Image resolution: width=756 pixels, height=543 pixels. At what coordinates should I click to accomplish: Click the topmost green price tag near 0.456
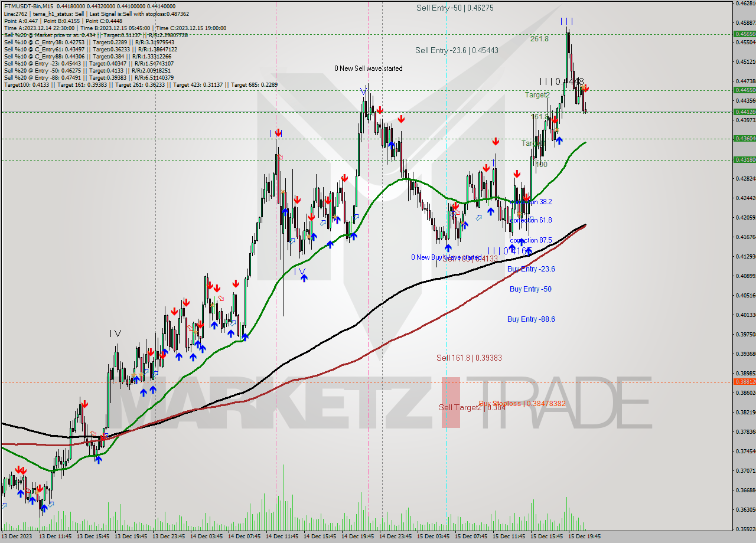click(744, 34)
